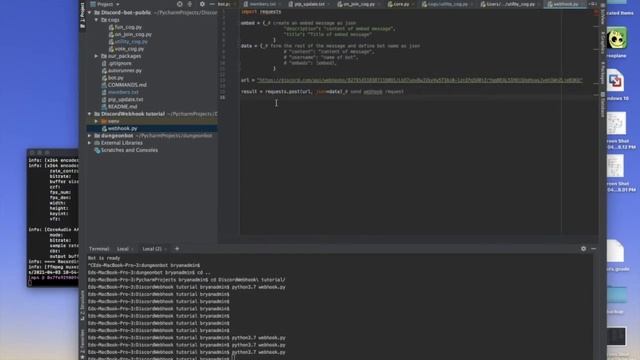This screenshot has height=360, width=640.
Task: Click 'Bot is ready' line in terminal
Action: (104, 258)
